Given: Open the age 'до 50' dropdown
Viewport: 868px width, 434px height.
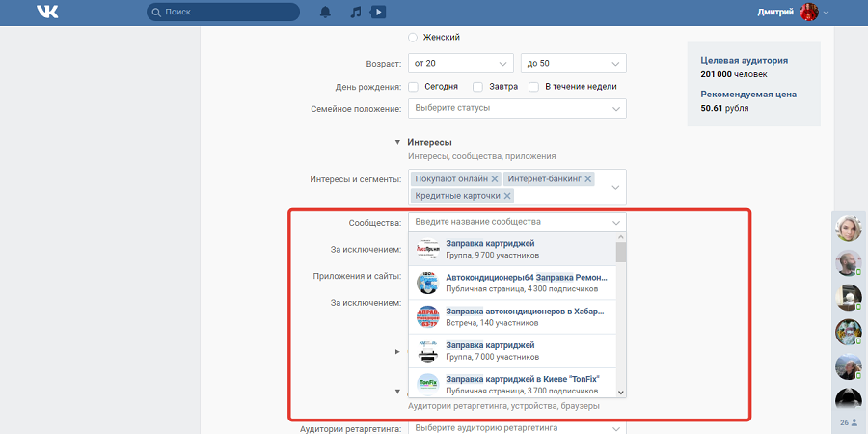Looking at the screenshot, I should (574, 63).
